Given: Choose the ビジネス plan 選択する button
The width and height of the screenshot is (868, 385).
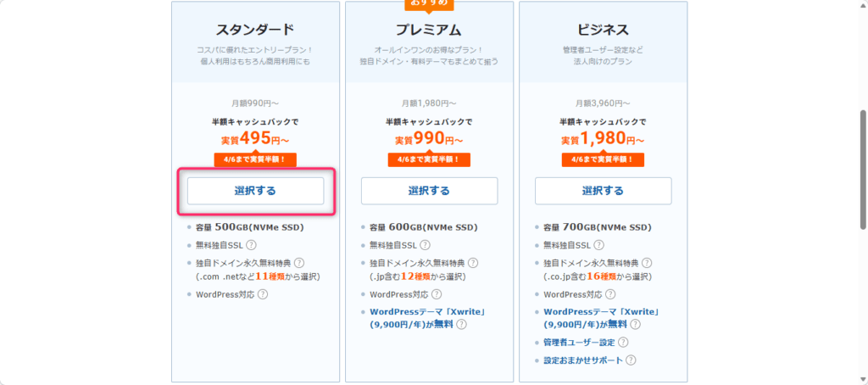Looking at the screenshot, I should pyautogui.click(x=603, y=191).
